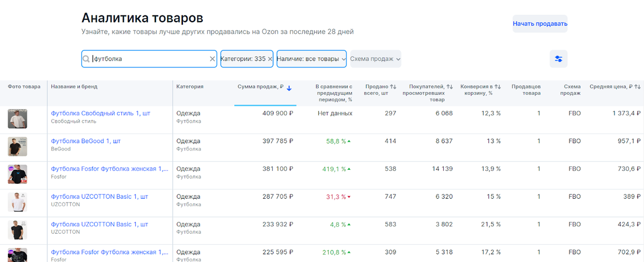
Task: Clear the футболка search text
Action: pos(212,59)
